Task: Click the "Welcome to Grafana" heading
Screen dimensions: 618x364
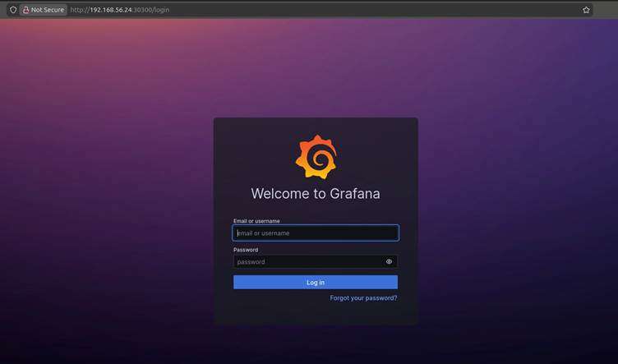Action: pos(316,194)
